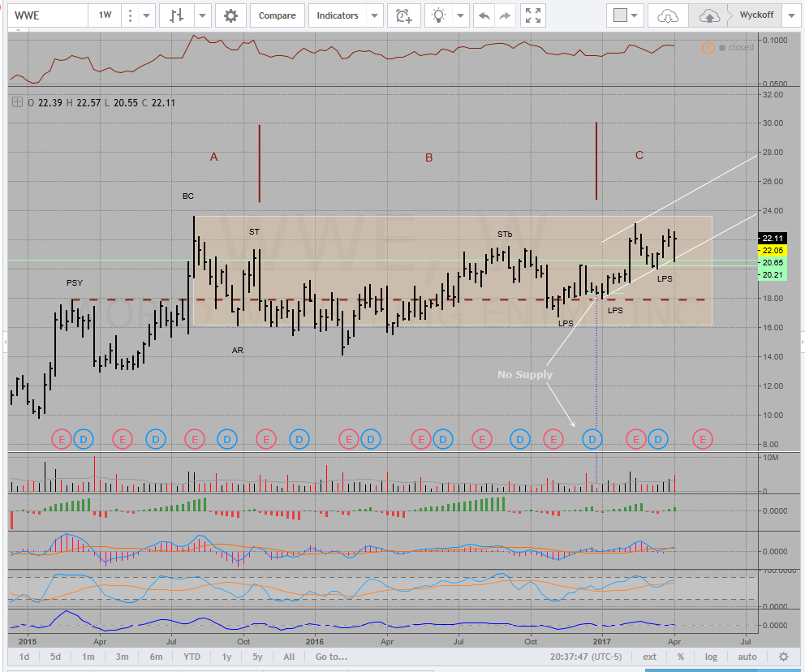Viewport: 805px width, 672px height.
Task: Open chart properties gear in top toolbar
Action: [x=231, y=15]
